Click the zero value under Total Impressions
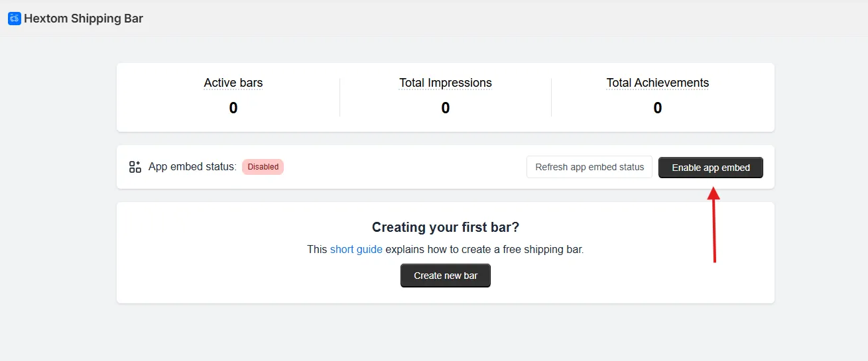 [446, 108]
